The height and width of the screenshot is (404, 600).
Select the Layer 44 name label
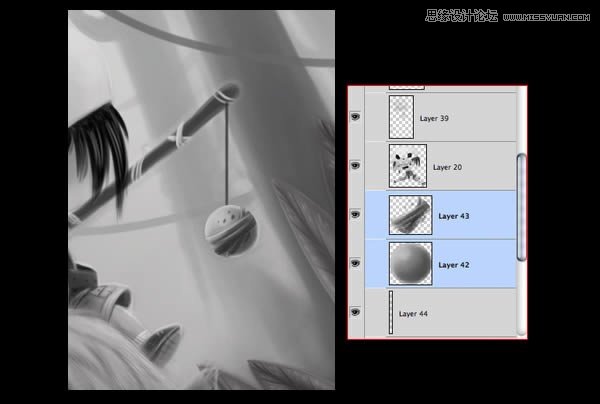(413, 314)
